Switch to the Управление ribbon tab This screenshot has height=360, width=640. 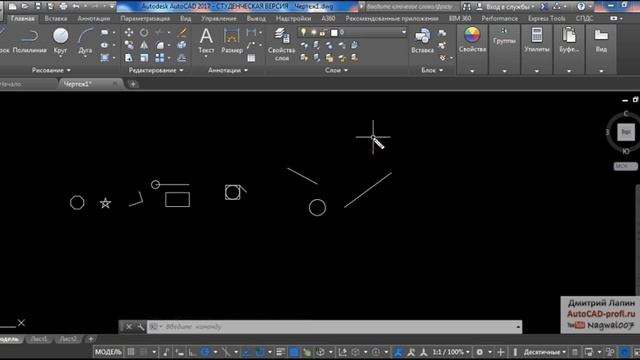[x=219, y=19]
